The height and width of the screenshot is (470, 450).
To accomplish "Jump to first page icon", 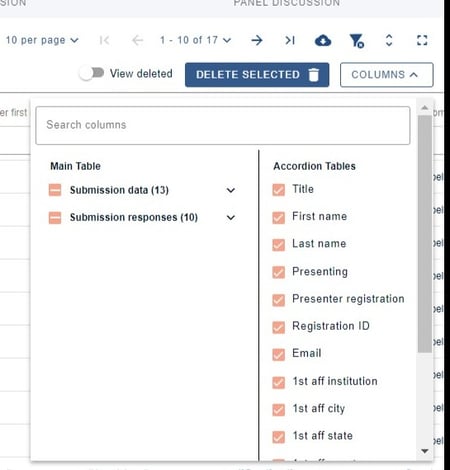I will point(104,41).
